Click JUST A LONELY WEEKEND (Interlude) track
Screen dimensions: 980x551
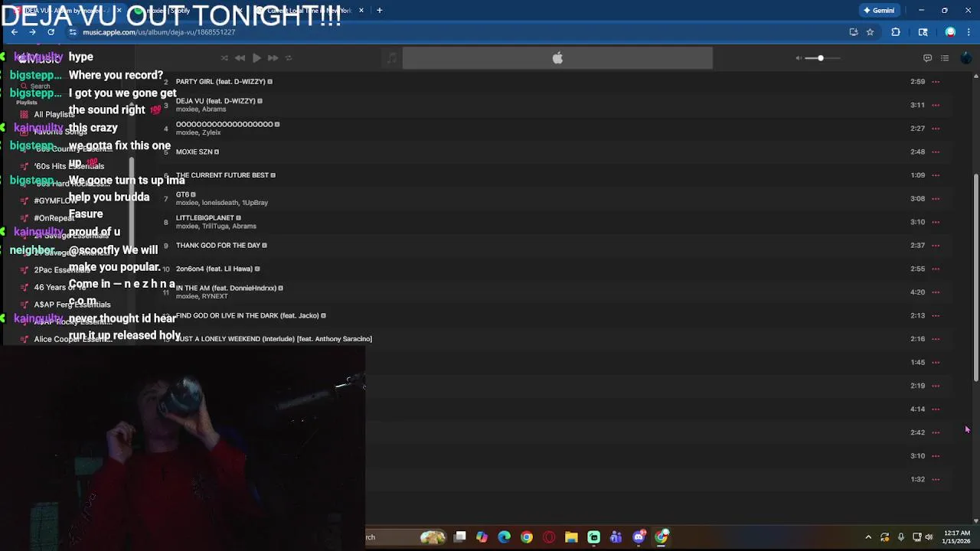point(274,339)
